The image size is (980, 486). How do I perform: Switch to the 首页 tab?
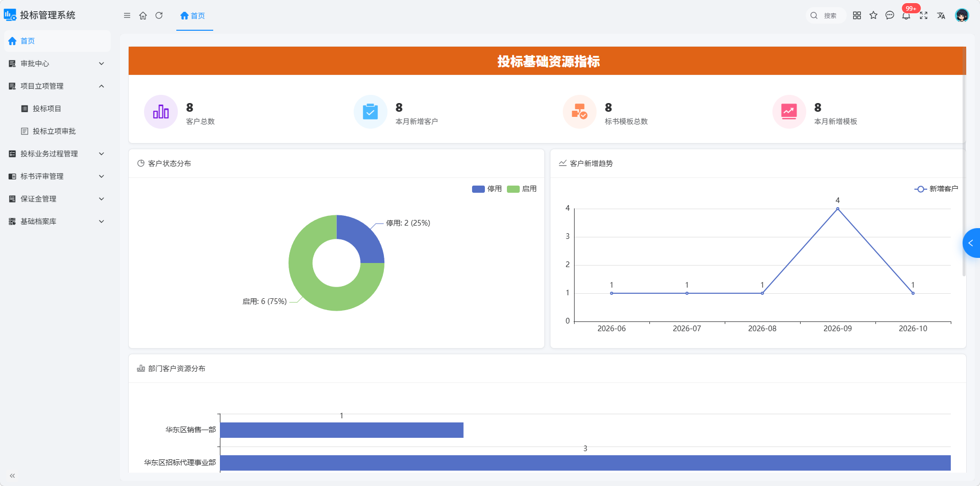[194, 16]
